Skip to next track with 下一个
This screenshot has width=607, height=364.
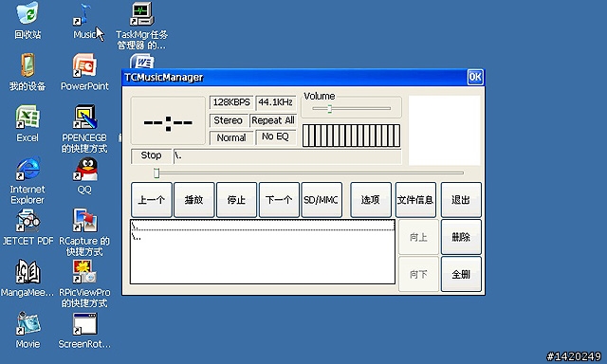pyautogui.click(x=279, y=200)
